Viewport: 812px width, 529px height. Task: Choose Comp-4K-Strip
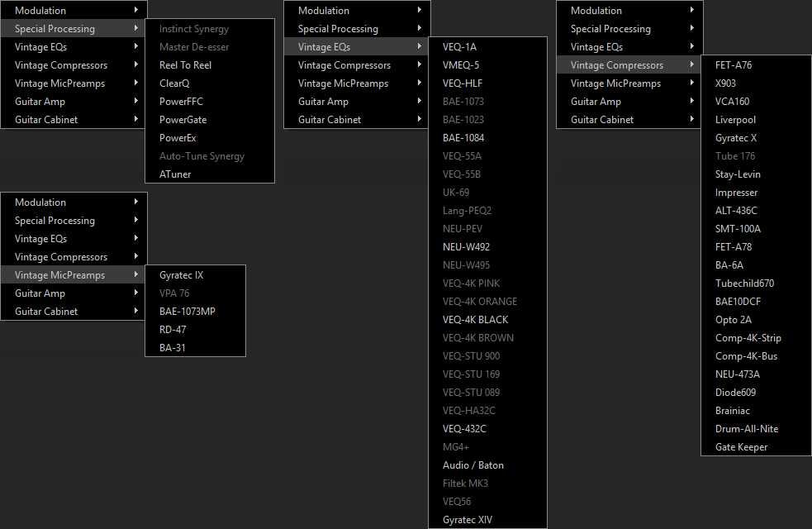click(756, 338)
